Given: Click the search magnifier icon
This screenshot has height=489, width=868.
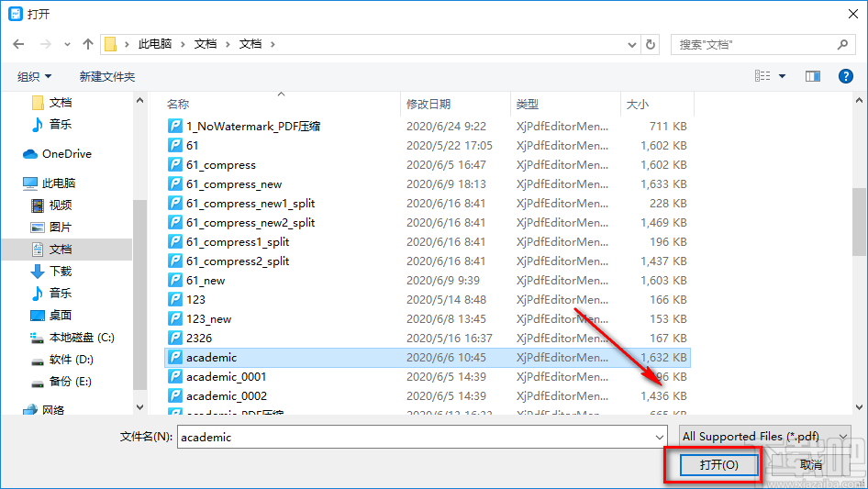Looking at the screenshot, I should [x=842, y=44].
